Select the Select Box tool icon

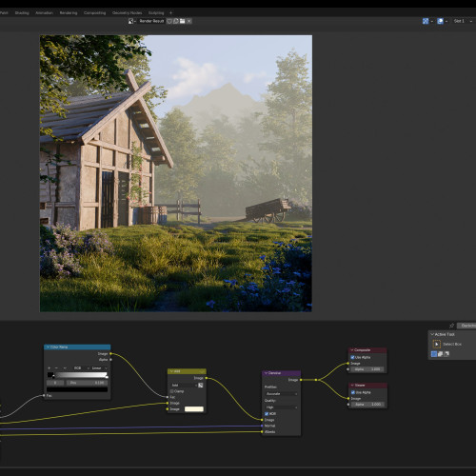point(437,344)
